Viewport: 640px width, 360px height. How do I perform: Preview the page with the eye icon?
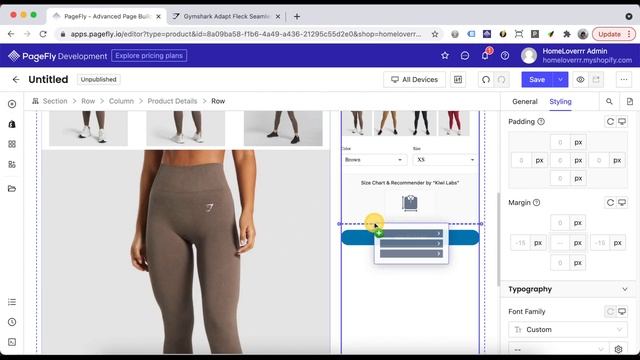[580, 80]
